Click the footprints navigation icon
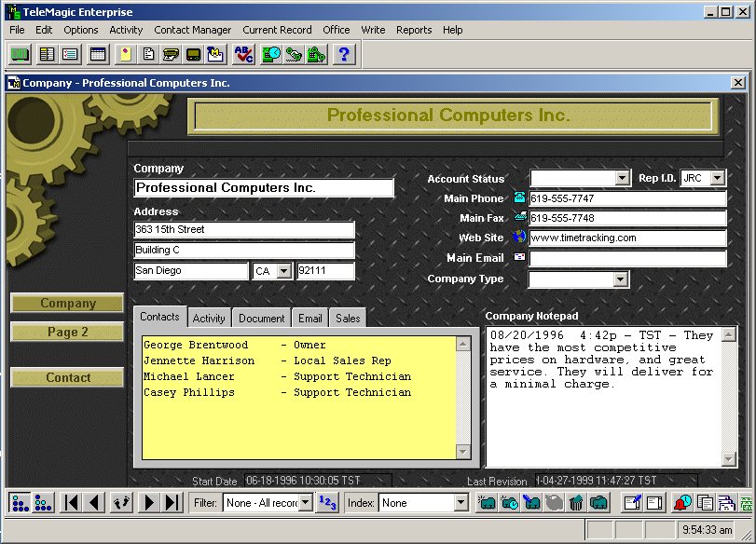 coord(121,503)
